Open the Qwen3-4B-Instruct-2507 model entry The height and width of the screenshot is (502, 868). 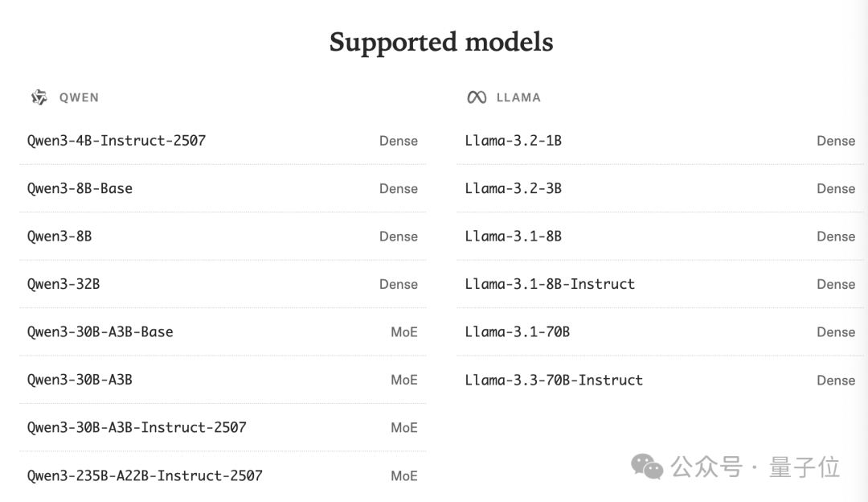tap(117, 141)
